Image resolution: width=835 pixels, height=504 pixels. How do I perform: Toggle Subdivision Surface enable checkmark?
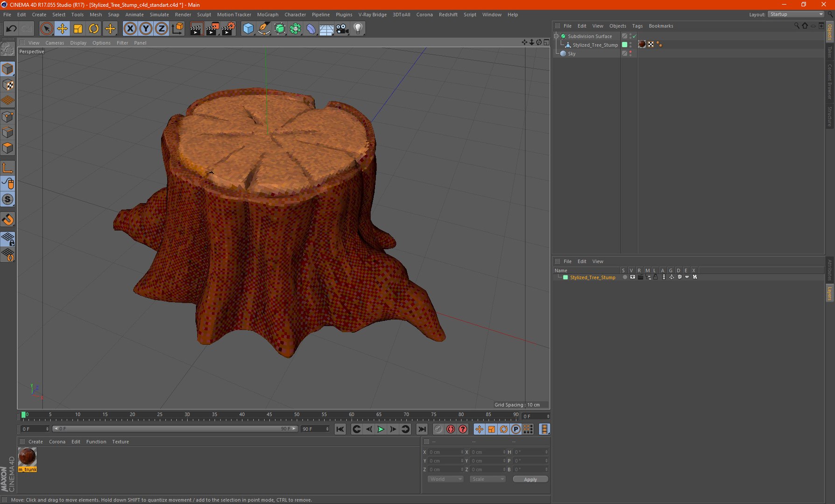(635, 36)
